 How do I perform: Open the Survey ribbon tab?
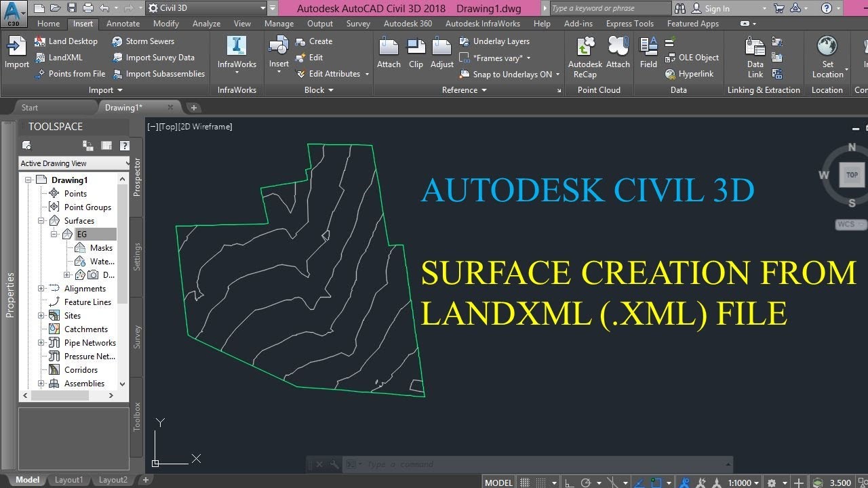358,24
